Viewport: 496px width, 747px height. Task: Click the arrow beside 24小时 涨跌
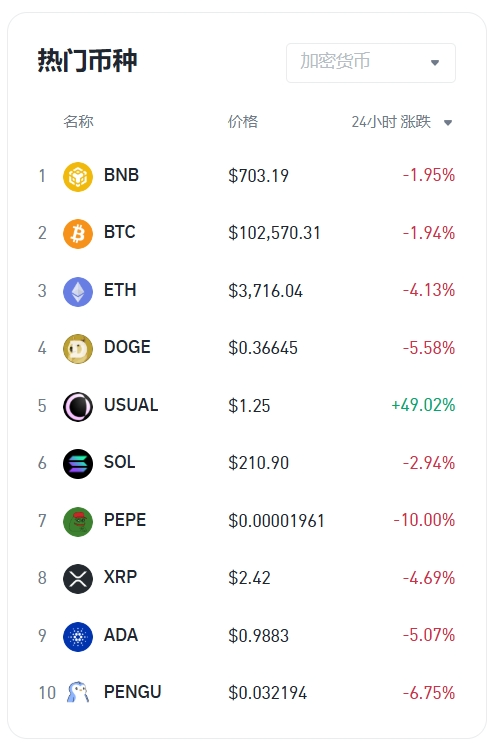[447, 123]
